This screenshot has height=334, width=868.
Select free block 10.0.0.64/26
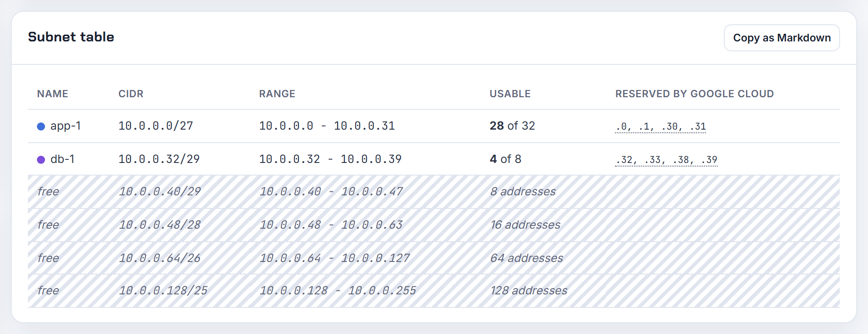160,258
